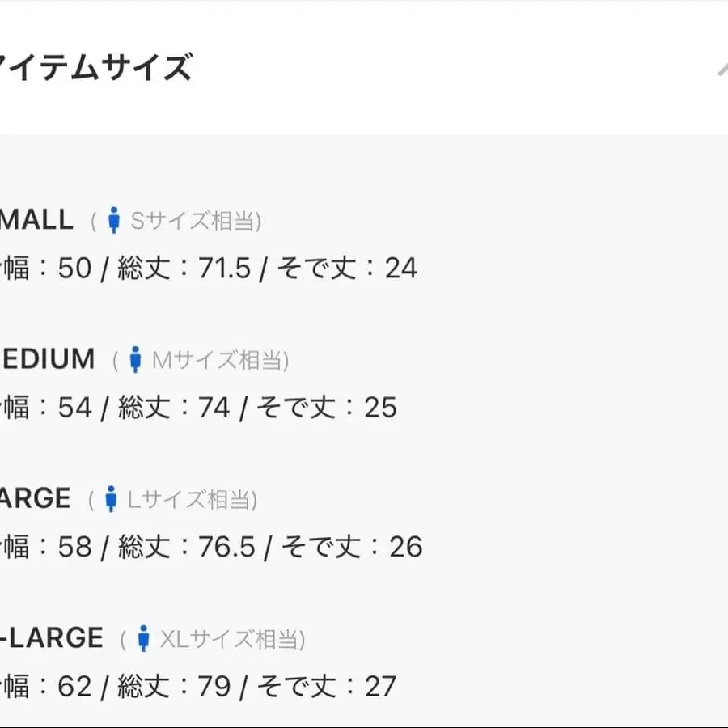Select the SMALL size heading
Screen dimensions: 728x728
(36, 219)
